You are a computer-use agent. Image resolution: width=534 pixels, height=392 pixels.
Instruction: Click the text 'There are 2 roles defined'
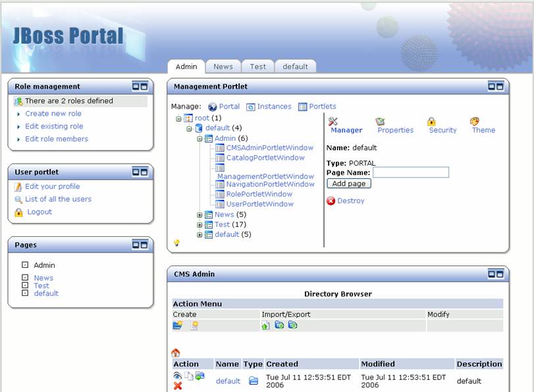click(69, 101)
